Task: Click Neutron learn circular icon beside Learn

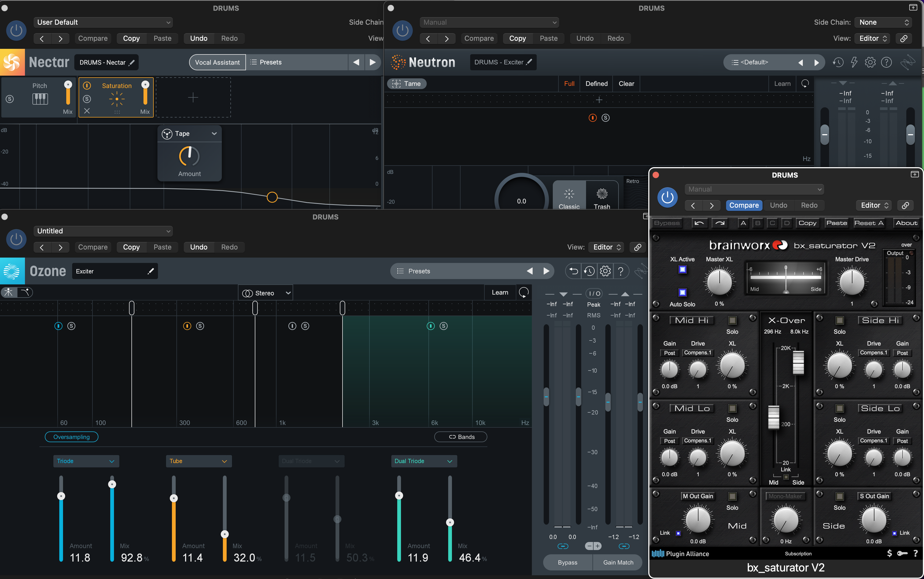Action: [805, 83]
